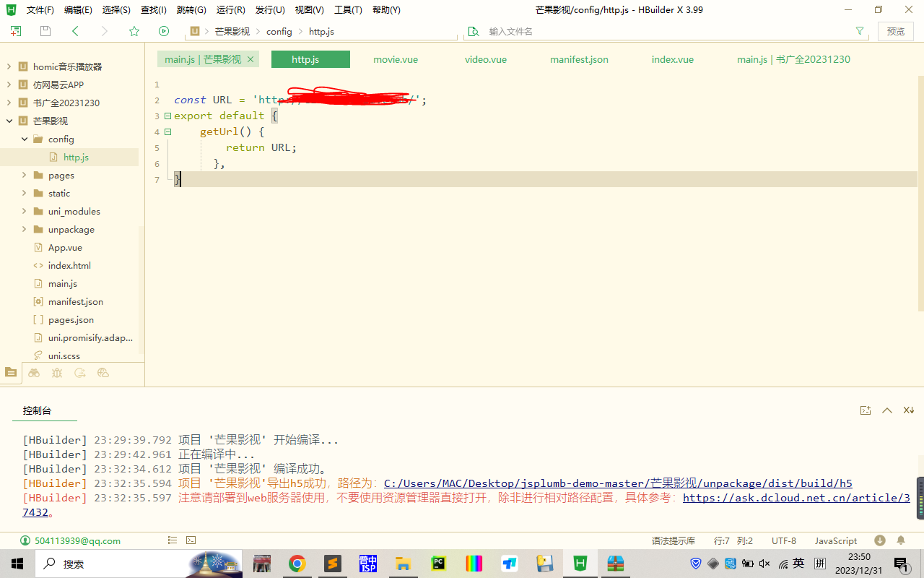The width and height of the screenshot is (924, 578).
Task: Collapse the console panel with chevron
Action: [x=887, y=410]
